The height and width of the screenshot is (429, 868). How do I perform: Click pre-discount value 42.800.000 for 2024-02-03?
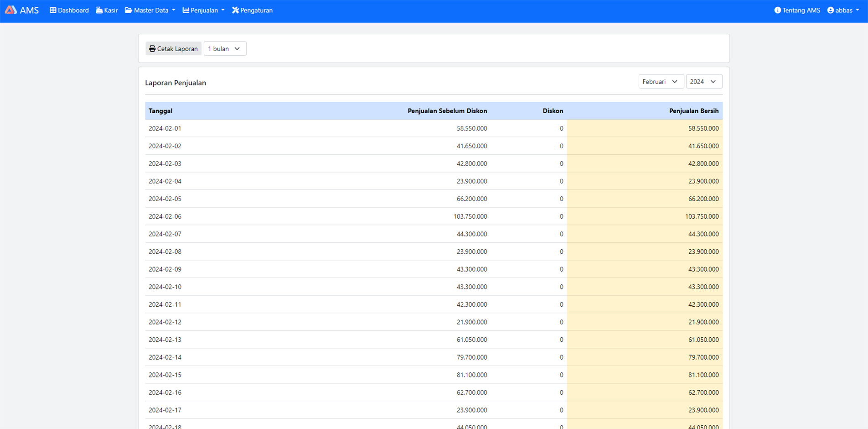click(x=472, y=163)
